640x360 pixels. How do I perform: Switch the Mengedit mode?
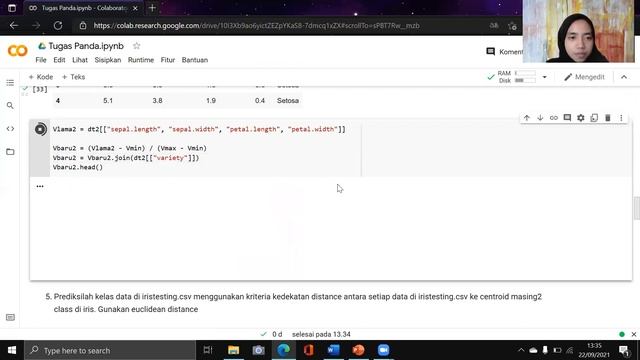pos(584,77)
